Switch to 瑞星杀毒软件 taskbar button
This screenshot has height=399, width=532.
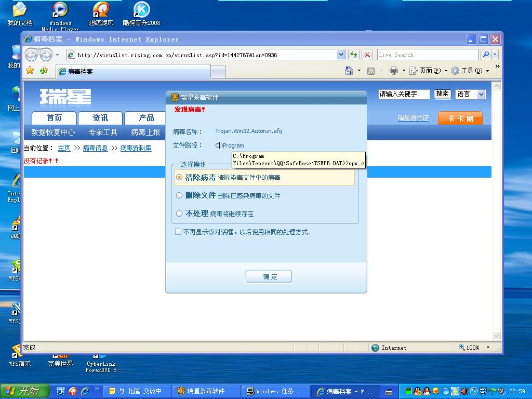[206, 391]
